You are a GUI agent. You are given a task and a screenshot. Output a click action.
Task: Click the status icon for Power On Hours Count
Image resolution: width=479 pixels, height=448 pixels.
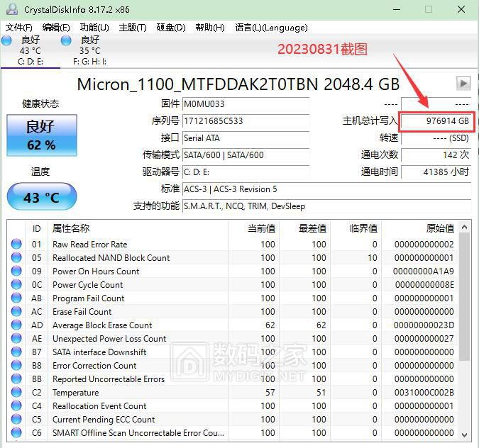[16, 271]
